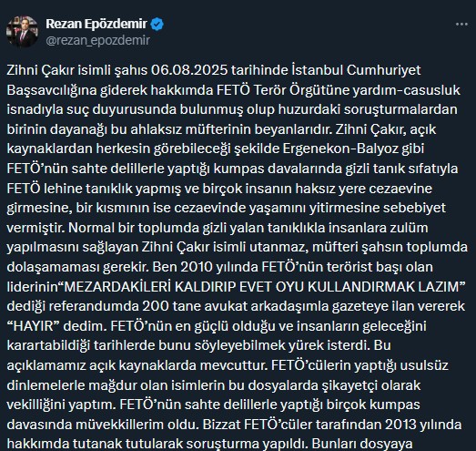Viewport: 476px width, 451px height.
Task: Click the blue verified badge icon
Action: [x=157, y=24]
